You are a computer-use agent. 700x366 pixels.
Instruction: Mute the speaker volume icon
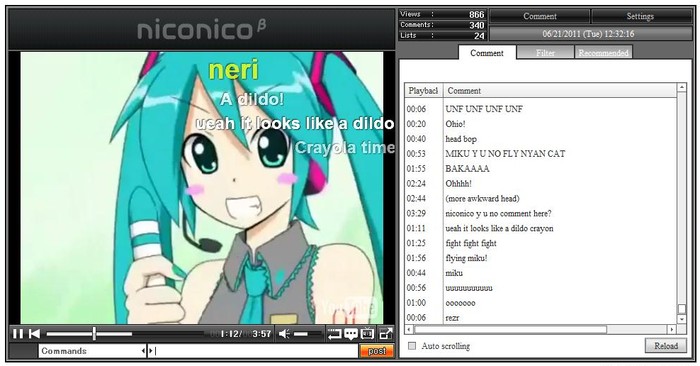[x=284, y=333]
